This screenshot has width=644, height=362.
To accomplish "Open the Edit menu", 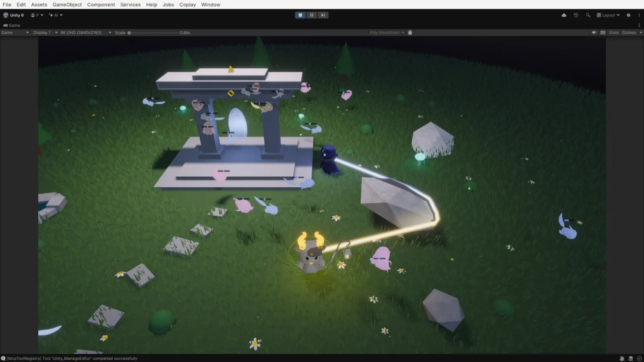I will pos(21,5).
